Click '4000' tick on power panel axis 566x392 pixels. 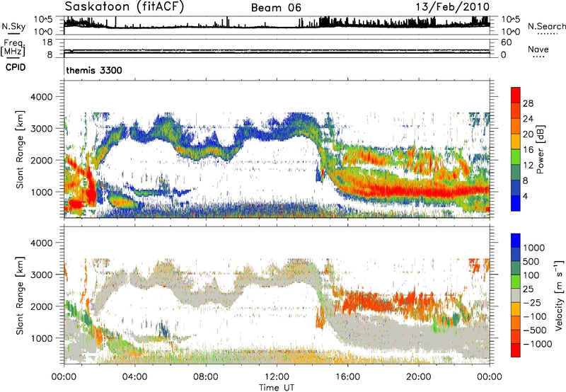tap(41, 97)
